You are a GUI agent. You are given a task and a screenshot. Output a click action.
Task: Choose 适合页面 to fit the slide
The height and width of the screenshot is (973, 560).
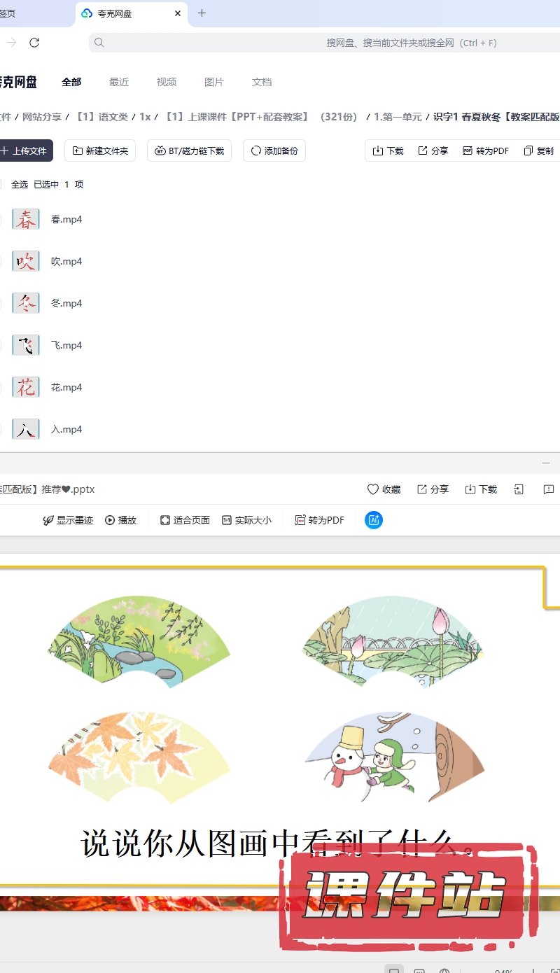click(x=185, y=520)
